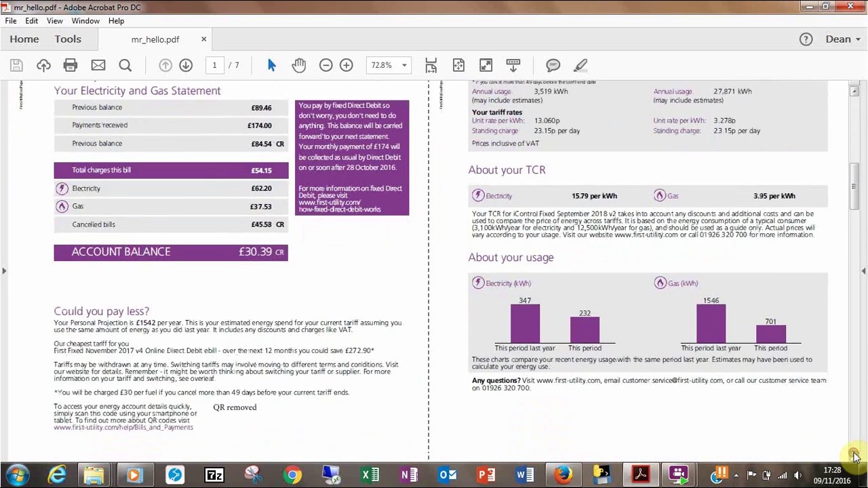Zoom out with minus icon
The image size is (868, 488).
pyautogui.click(x=325, y=65)
